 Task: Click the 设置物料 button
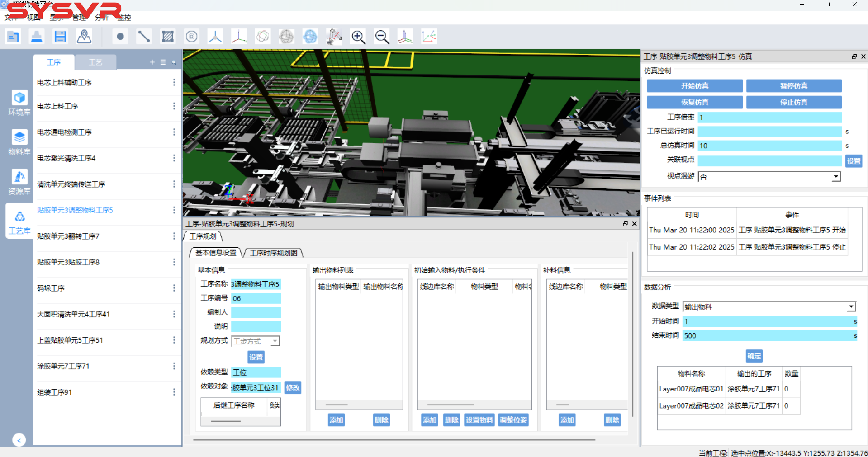tap(479, 420)
